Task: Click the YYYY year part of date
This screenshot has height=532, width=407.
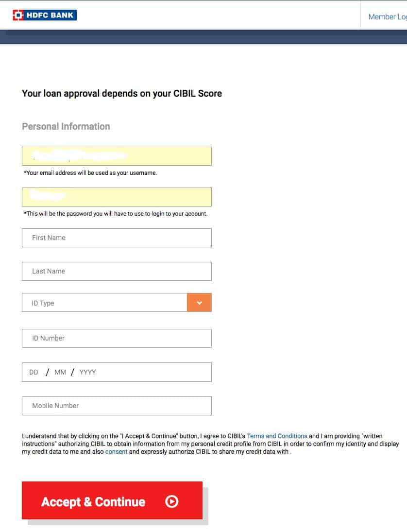Action: (x=88, y=372)
